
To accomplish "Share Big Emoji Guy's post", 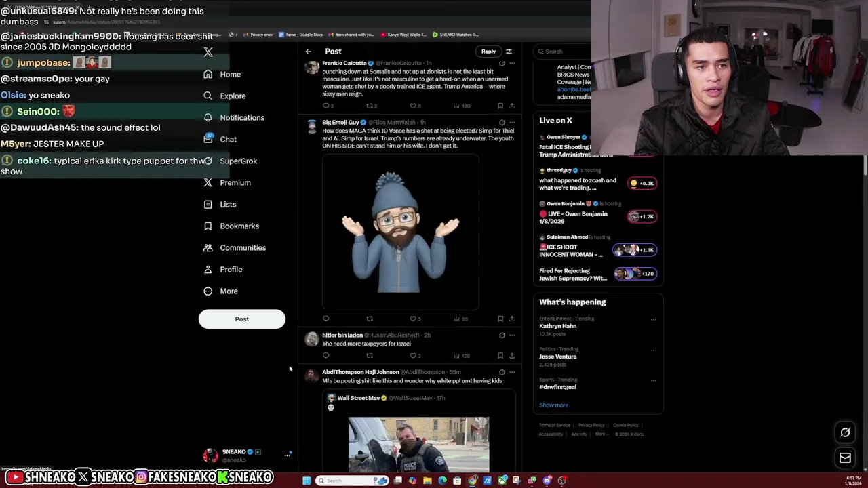I will pyautogui.click(x=512, y=319).
